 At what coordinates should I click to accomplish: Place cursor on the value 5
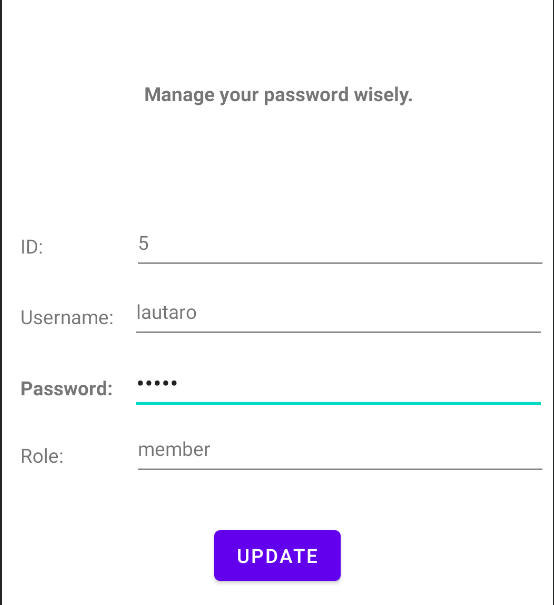tap(144, 243)
